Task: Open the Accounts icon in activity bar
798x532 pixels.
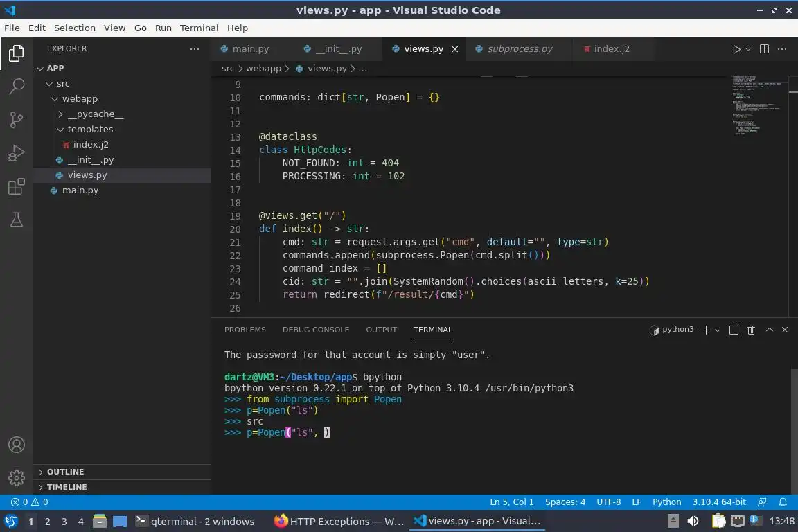Action: [17, 445]
